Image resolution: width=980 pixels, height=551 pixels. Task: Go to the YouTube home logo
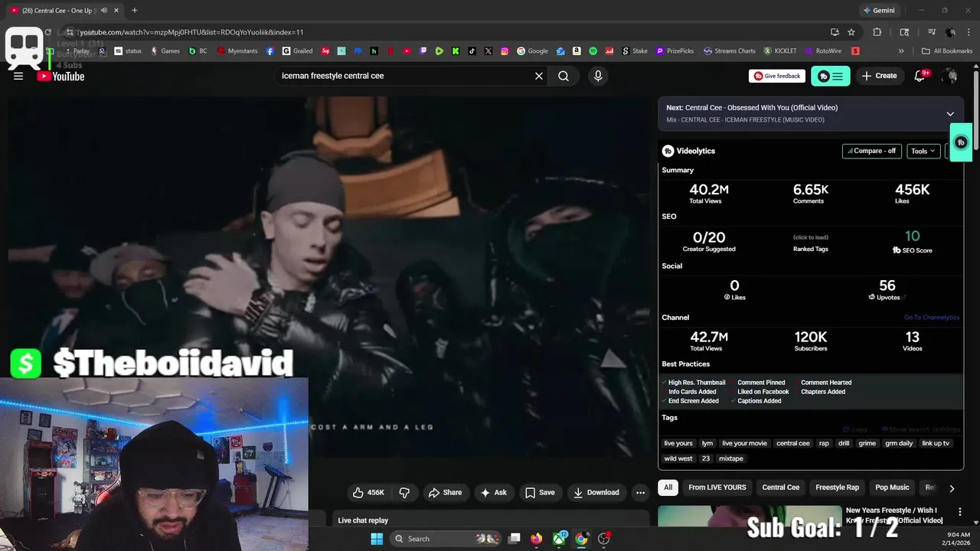60,76
